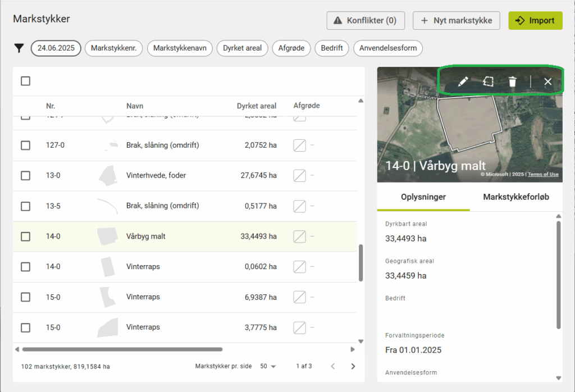Click the Import button
Viewport: 575px width, 392px height.
(535, 21)
